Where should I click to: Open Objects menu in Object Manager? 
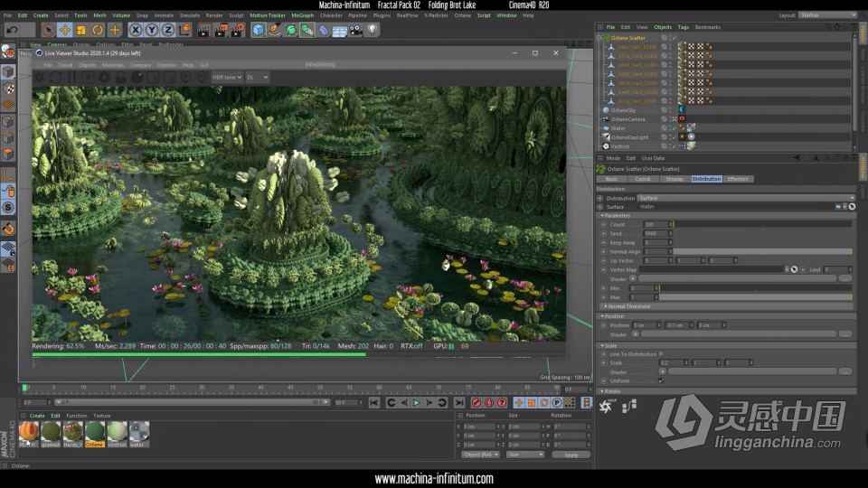[663, 27]
